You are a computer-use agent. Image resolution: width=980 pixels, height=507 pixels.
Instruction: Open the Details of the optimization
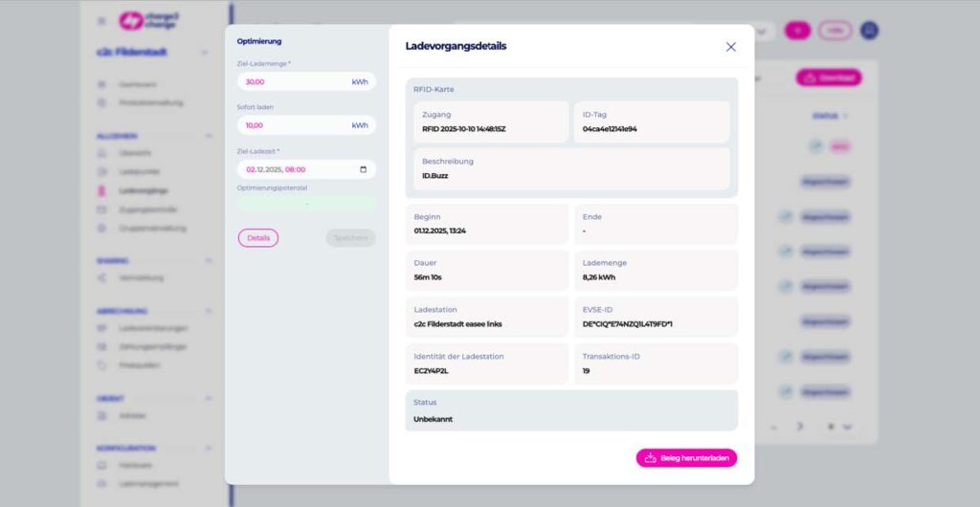(258, 238)
